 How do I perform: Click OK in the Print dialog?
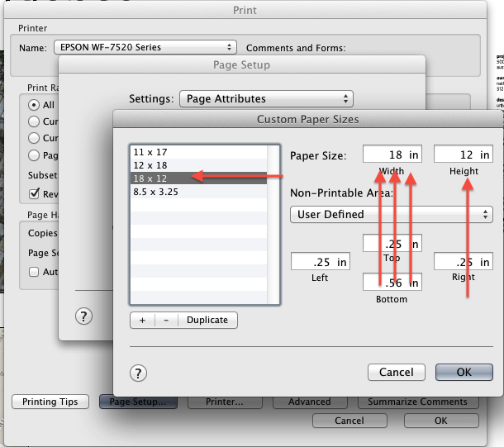tap(441, 421)
